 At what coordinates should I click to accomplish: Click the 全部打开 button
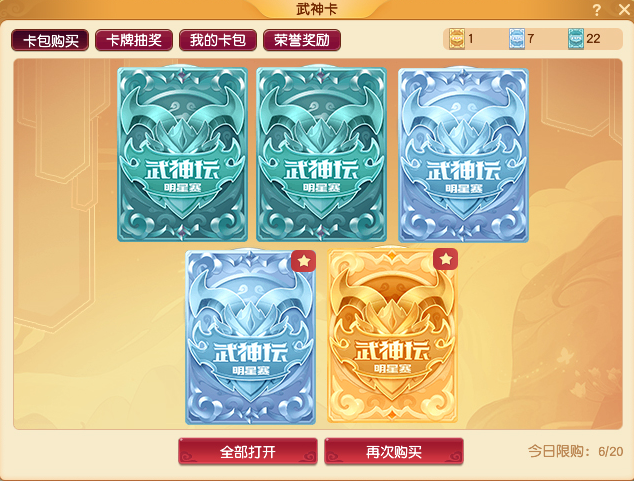[x=248, y=451]
